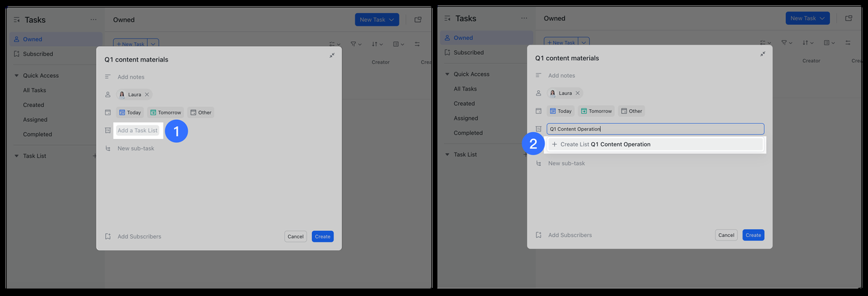Viewport: 868px width, 296px height.
Task: Collapse Task List section in right sidebar
Action: point(448,154)
